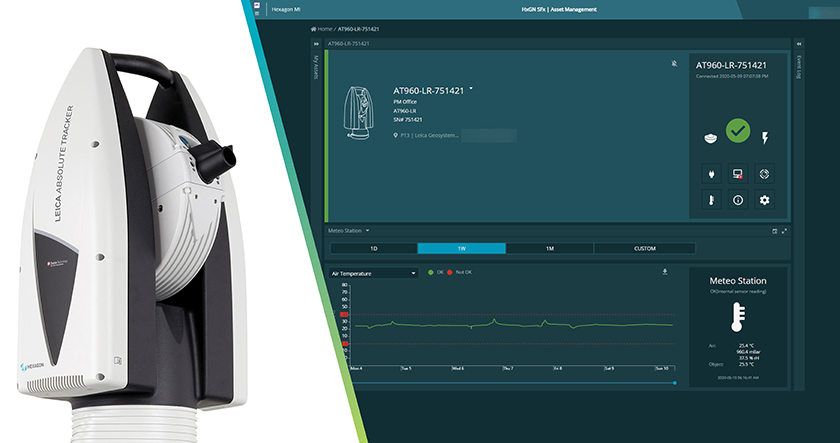Screen dimensions: 840x443
Task: Expand the Event Log side panel
Action: click(798, 44)
